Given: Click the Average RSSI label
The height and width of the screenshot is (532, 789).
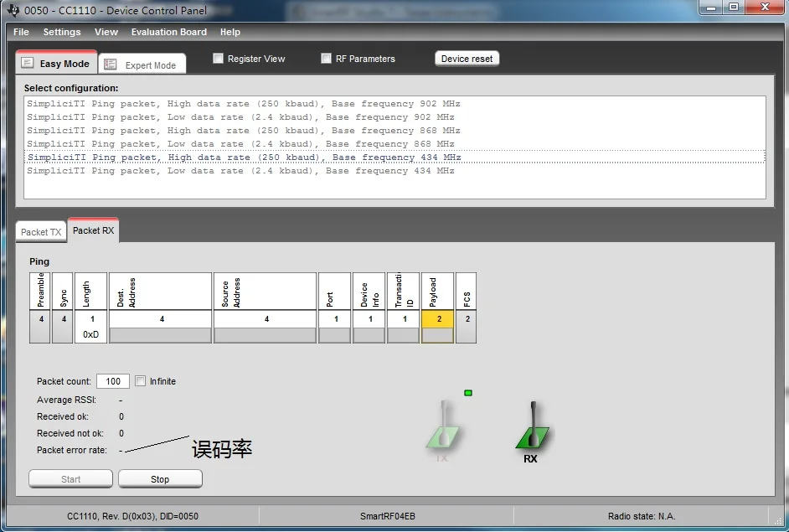Looking at the screenshot, I should pyautogui.click(x=66, y=400).
